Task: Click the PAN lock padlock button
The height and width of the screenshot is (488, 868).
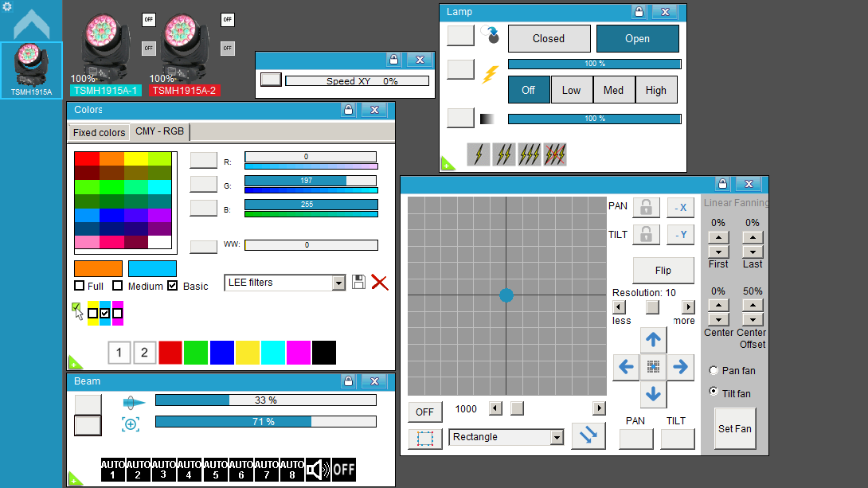Action: pos(646,208)
